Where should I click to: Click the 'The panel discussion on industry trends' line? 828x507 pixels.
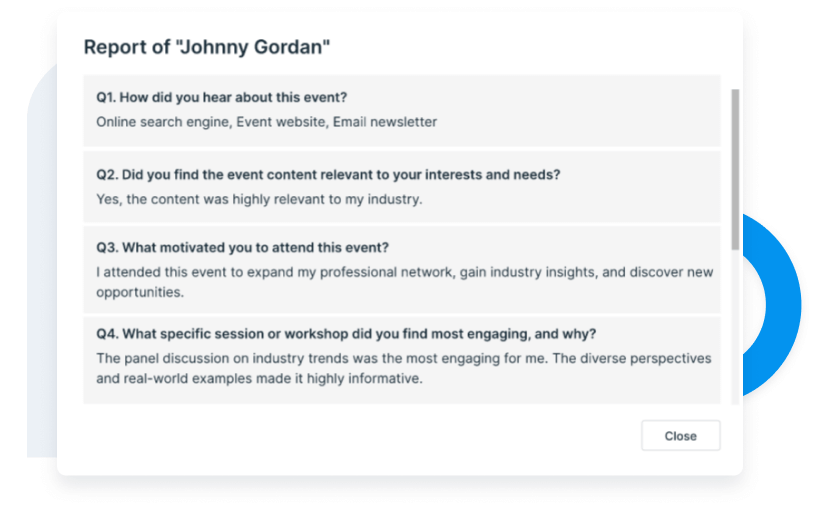click(x=403, y=358)
